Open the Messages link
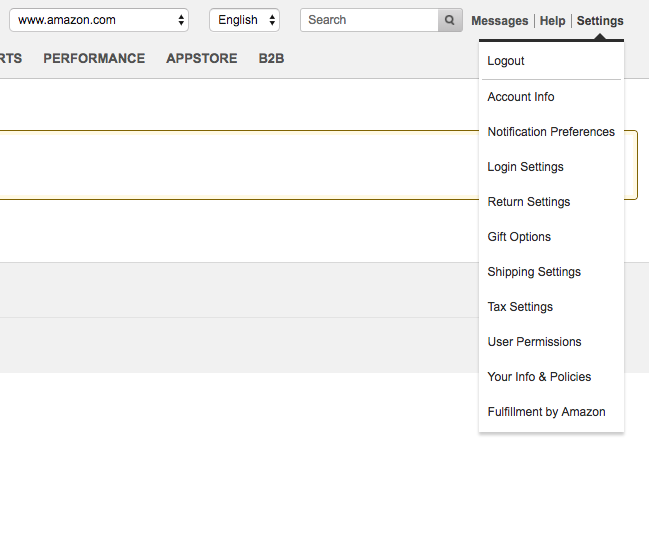Screen dimensions: 649x548 500,21
